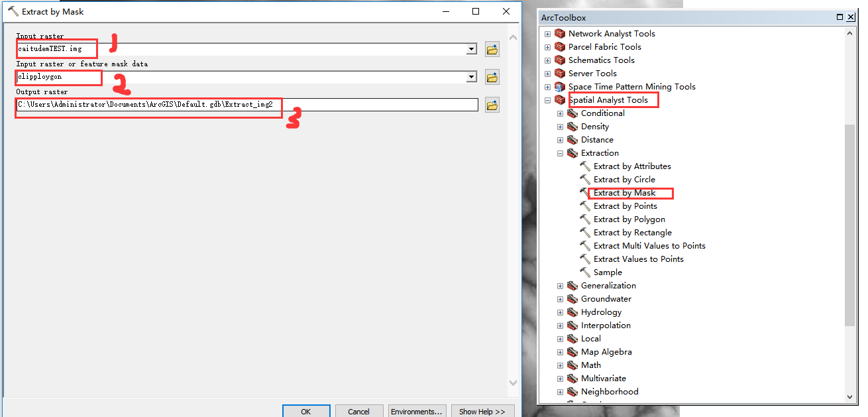Close the ArcToolbox panel
The width and height of the screenshot is (868, 417).
[x=850, y=17]
